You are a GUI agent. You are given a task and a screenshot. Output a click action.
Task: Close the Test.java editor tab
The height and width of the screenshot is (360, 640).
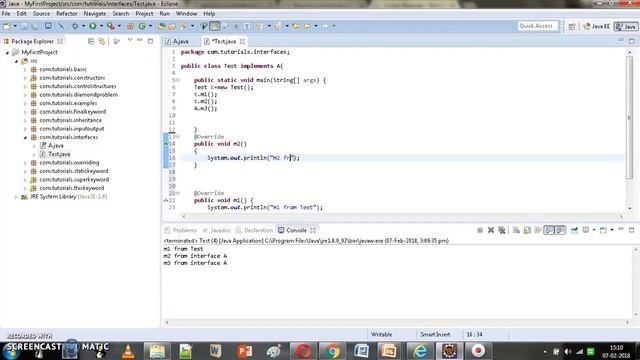(x=242, y=42)
